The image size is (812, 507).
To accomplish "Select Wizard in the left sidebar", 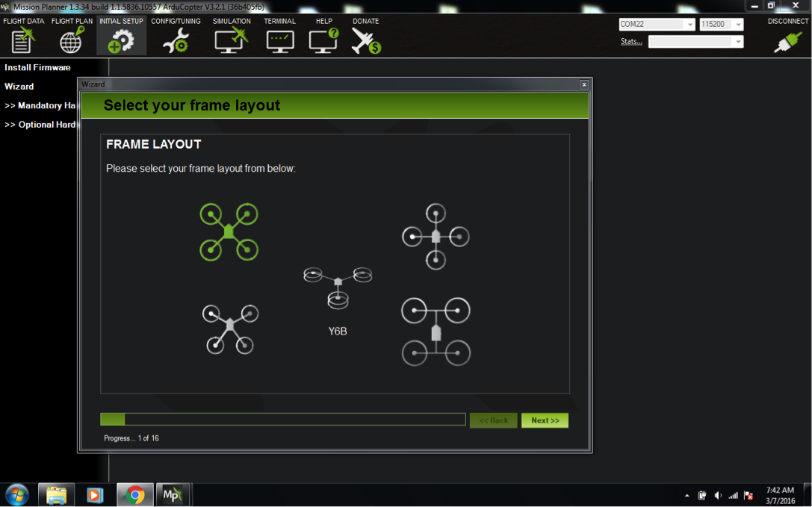I will click(19, 87).
